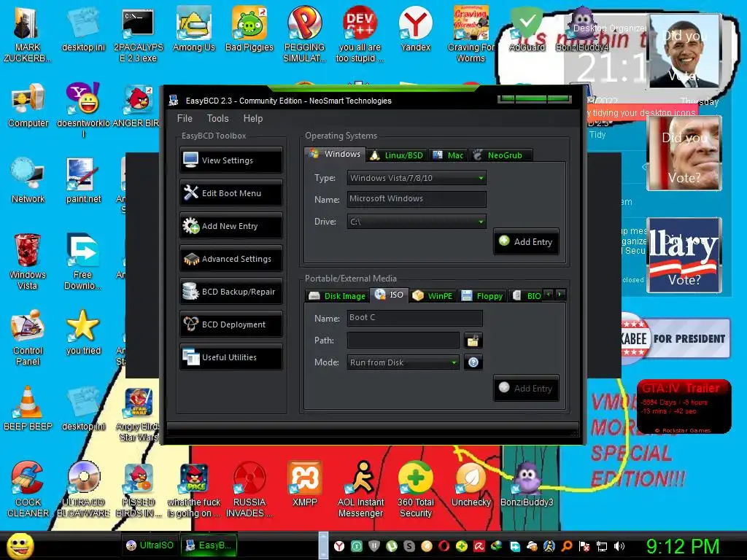Open the Computer desktop icon
The image size is (747, 560).
tap(28, 105)
